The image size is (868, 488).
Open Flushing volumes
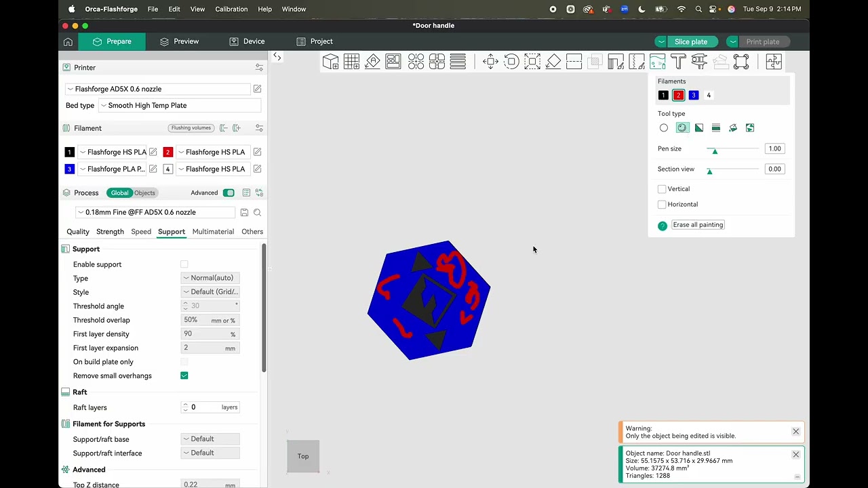pyautogui.click(x=191, y=128)
